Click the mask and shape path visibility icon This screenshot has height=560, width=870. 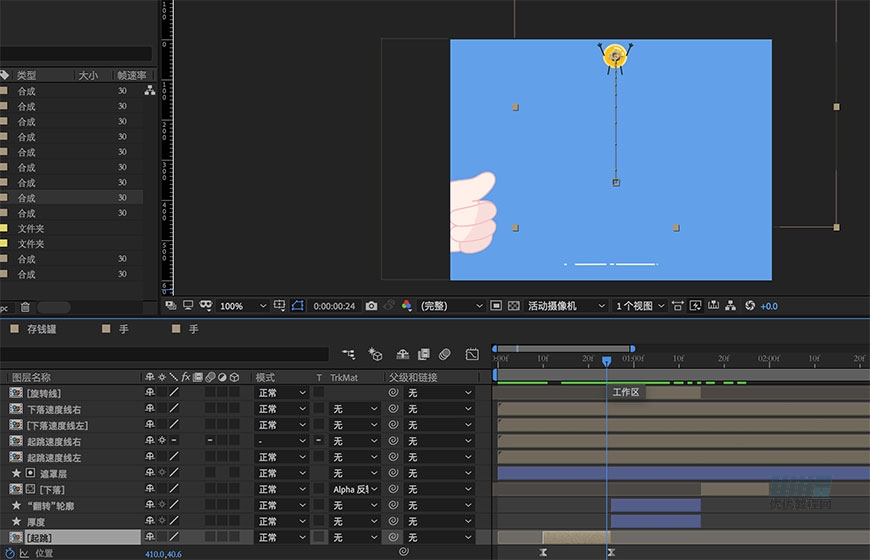pyautogui.click(x=297, y=306)
